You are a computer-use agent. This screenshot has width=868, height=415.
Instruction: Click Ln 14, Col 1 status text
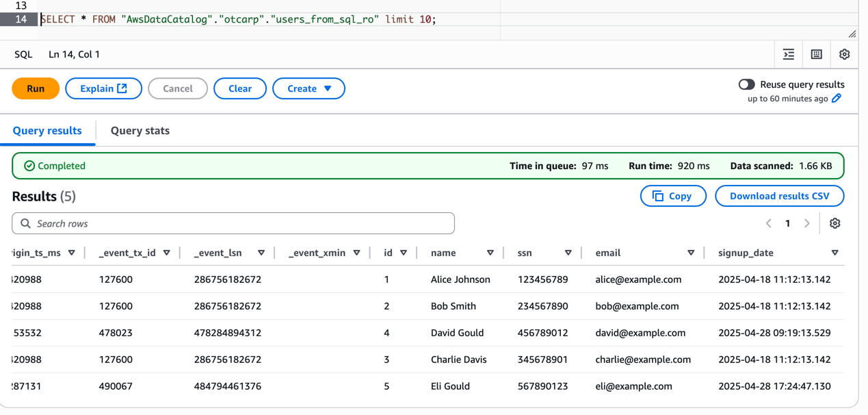[x=74, y=54]
